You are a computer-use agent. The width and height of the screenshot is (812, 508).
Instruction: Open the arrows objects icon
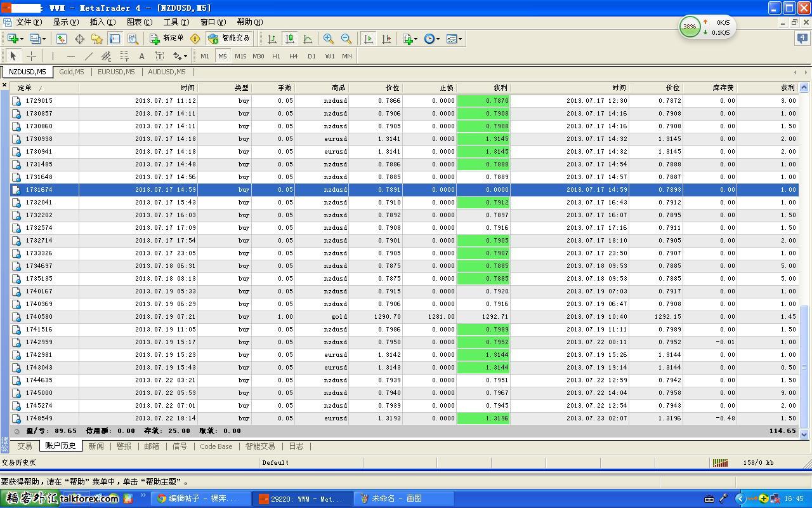point(177,56)
